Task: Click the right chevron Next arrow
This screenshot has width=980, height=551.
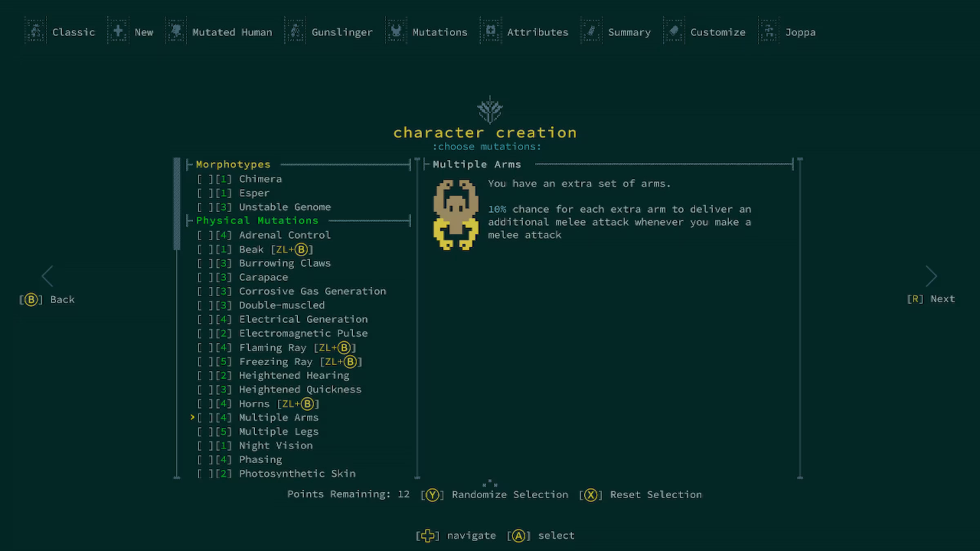Action: pos(931,276)
